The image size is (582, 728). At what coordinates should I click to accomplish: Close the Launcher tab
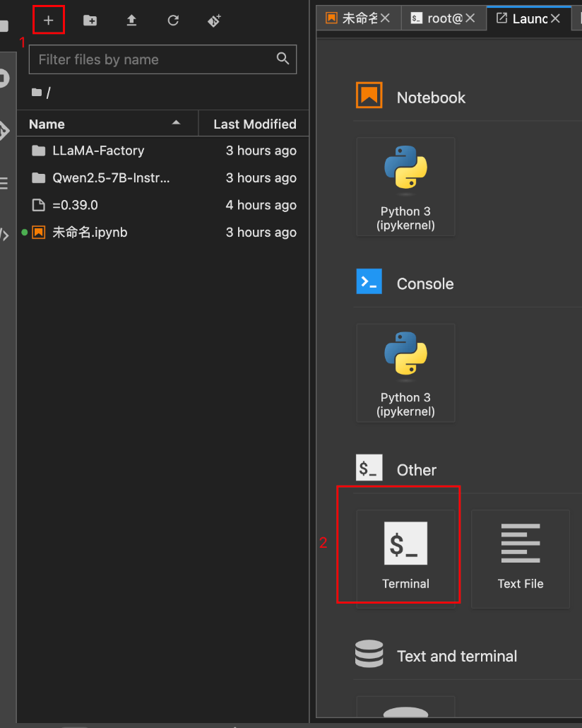point(555,18)
